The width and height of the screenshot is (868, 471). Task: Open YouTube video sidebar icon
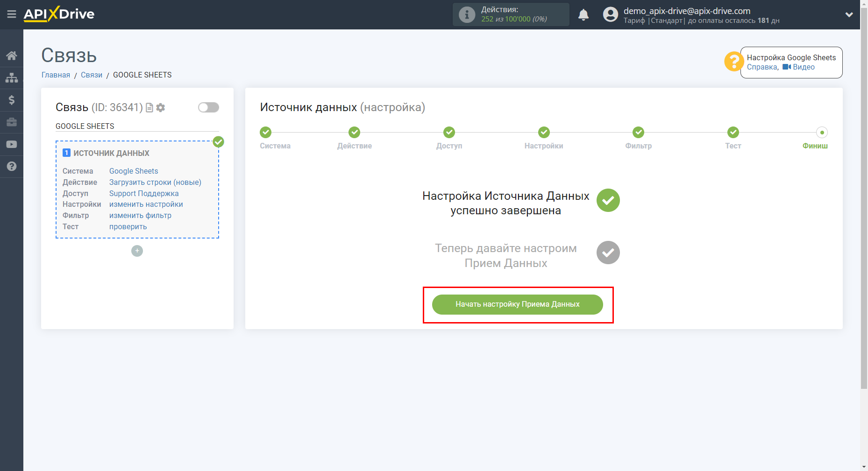(12, 144)
